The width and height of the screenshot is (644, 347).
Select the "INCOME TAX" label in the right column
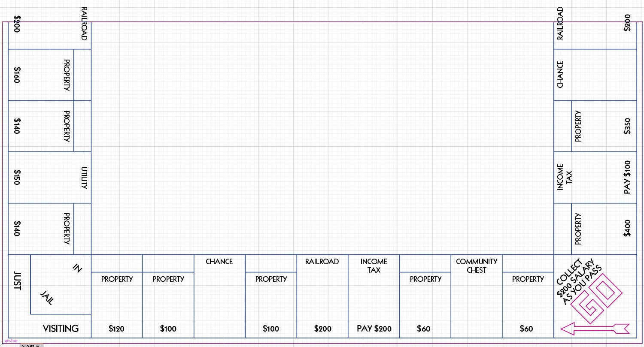pos(565,177)
